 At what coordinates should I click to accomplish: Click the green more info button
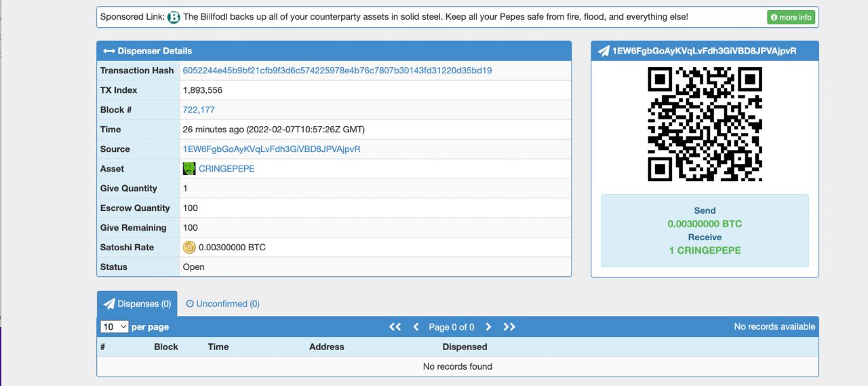coord(791,18)
